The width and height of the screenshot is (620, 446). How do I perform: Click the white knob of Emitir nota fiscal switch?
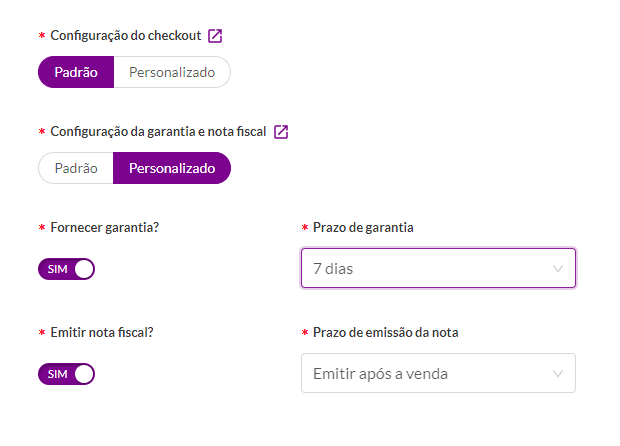click(84, 374)
